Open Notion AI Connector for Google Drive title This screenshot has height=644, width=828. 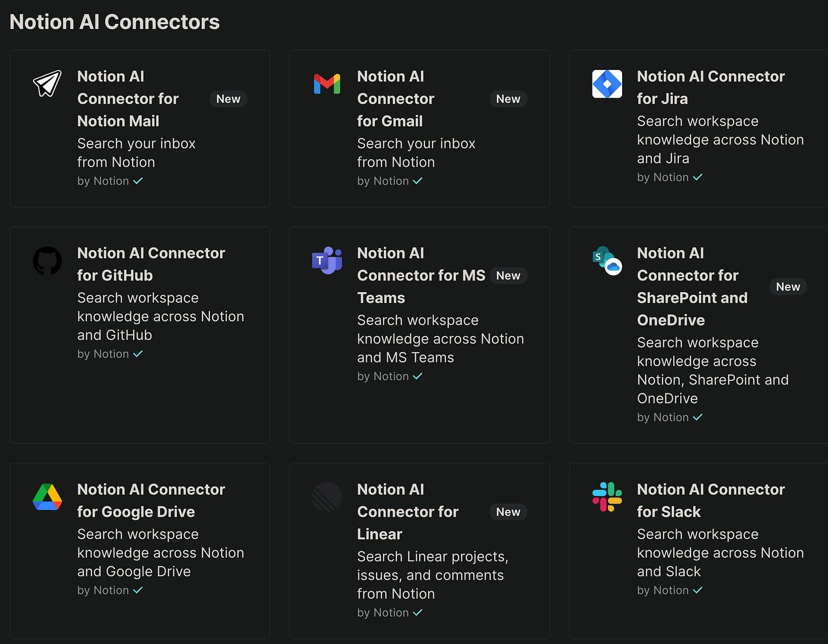pyautogui.click(x=151, y=501)
